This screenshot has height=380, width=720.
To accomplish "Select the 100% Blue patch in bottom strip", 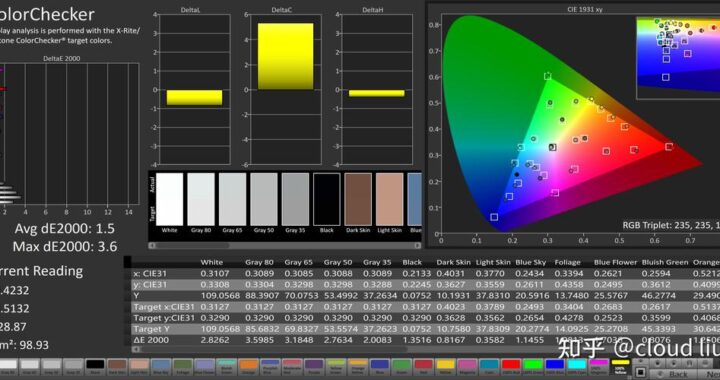I will (x=555, y=367).
